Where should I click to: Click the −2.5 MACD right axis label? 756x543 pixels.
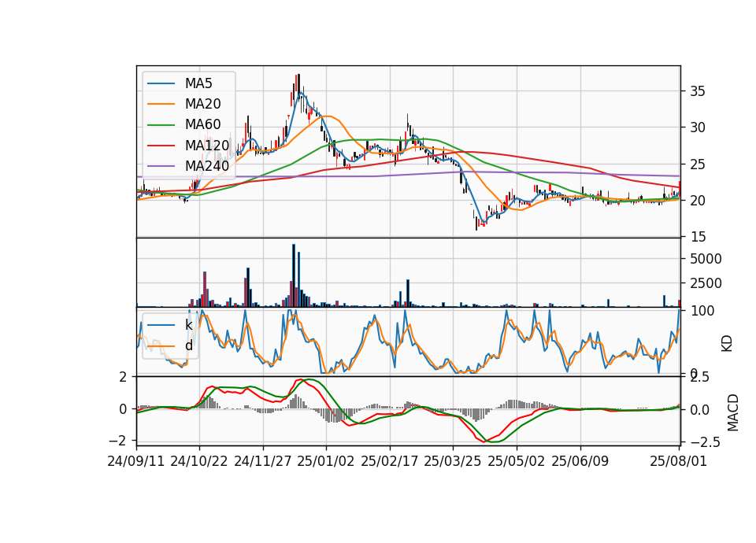tap(705, 441)
